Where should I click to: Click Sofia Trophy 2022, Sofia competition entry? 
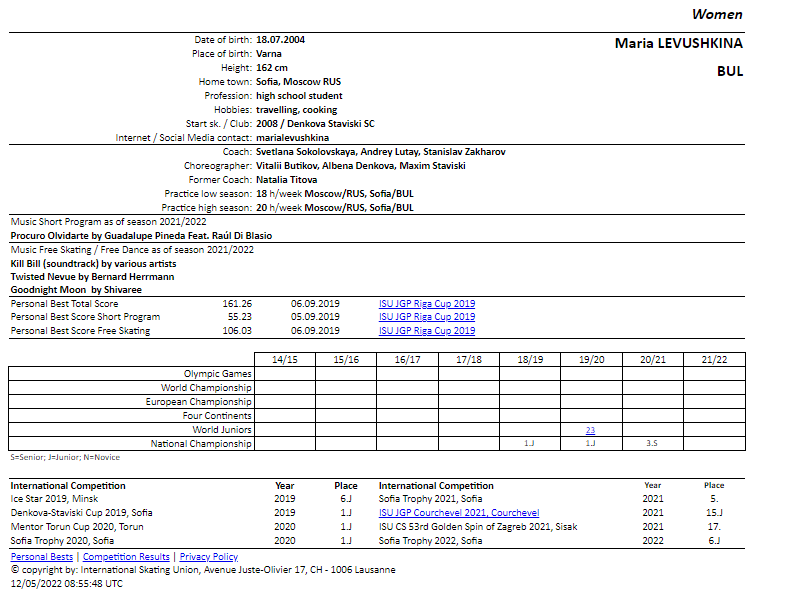430,541
